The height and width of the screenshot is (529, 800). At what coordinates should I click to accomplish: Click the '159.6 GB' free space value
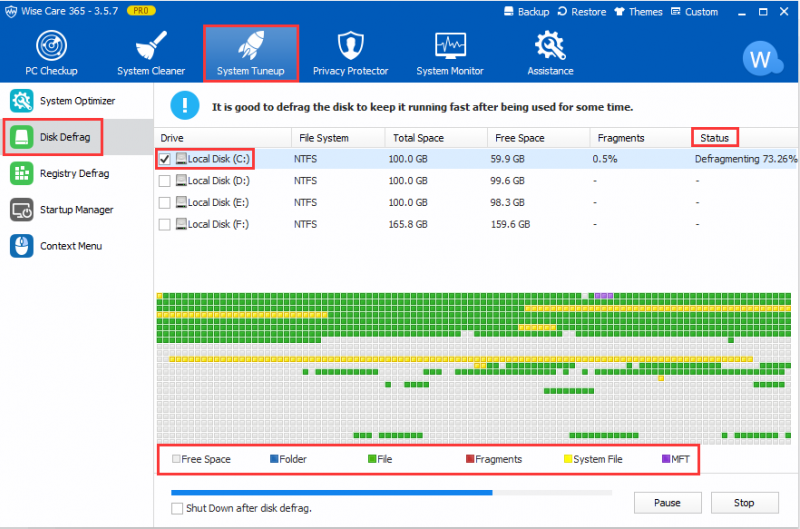[511, 224]
